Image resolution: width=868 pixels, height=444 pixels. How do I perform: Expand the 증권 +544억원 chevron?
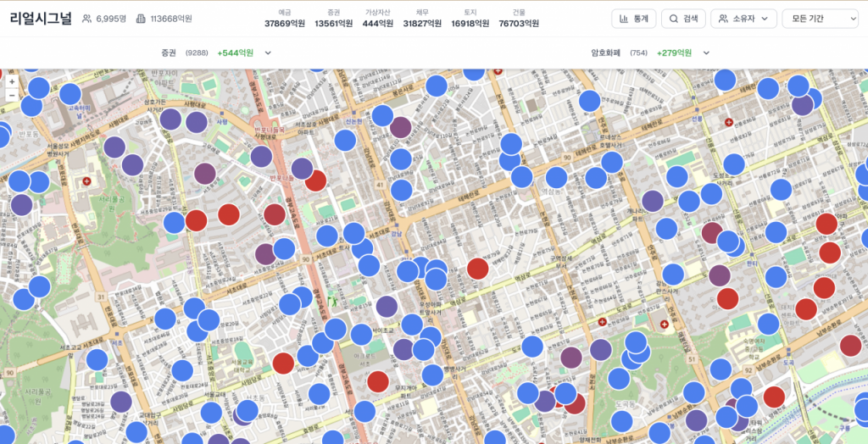pos(268,53)
